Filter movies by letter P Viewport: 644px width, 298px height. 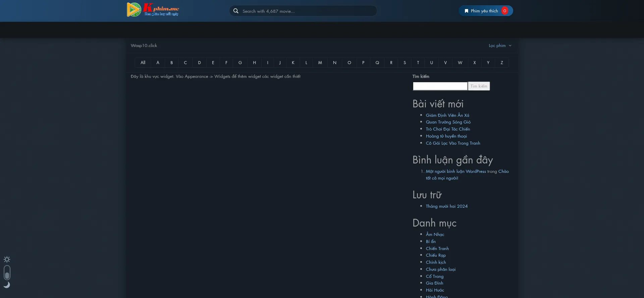(x=363, y=63)
